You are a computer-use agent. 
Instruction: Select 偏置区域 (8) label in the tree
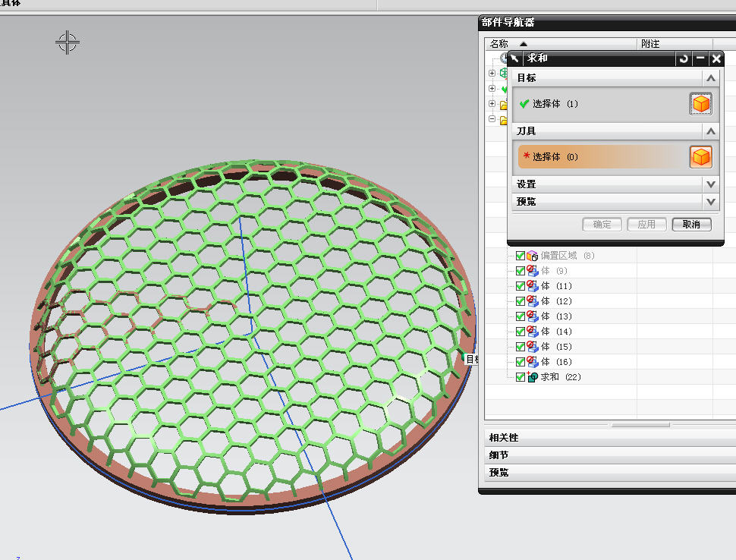pos(568,256)
